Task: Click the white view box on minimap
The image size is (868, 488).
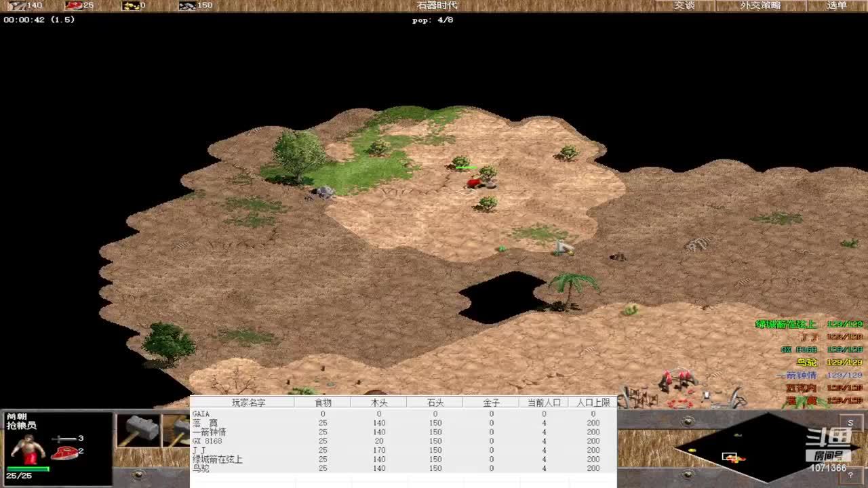Action: coord(729,456)
